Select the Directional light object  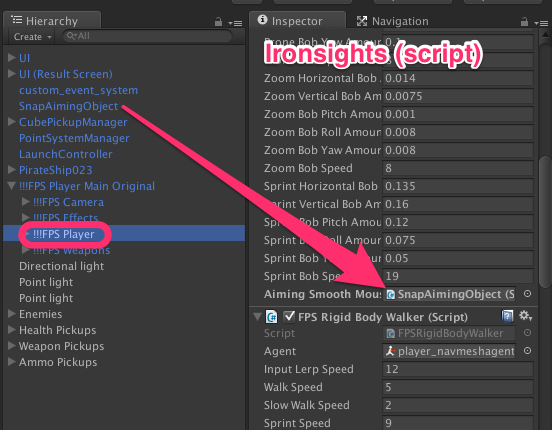61,266
